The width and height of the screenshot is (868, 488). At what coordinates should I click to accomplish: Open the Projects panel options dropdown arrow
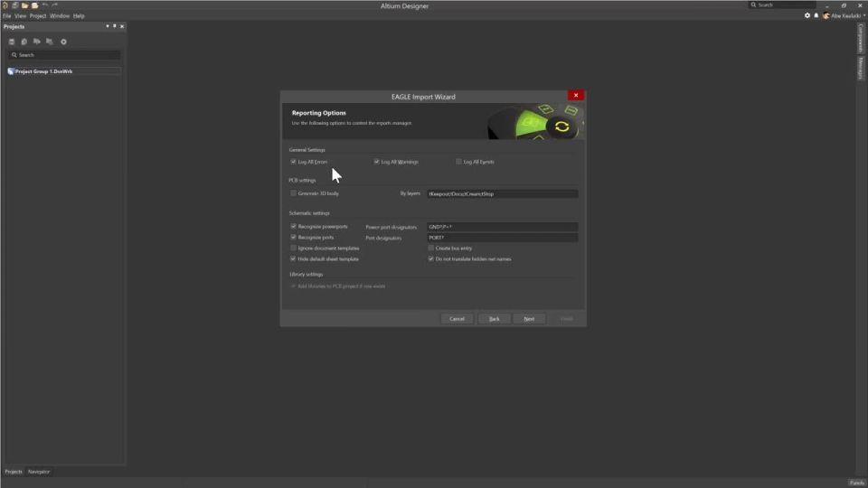point(108,26)
